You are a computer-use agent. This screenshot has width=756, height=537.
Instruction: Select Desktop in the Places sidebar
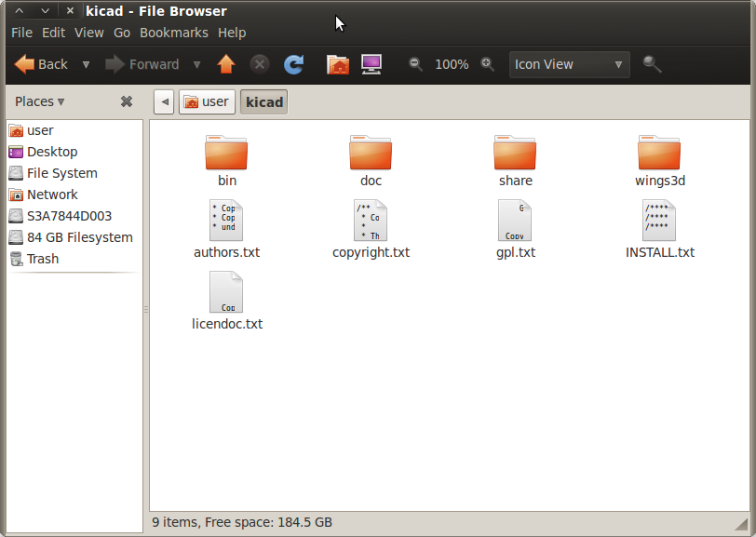tap(74, 152)
